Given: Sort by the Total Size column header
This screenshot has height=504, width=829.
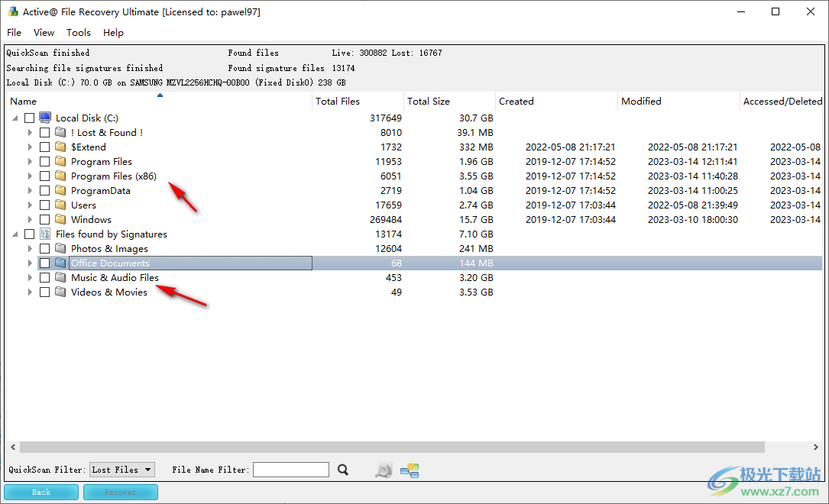Looking at the screenshot, I should tap(449, 101).
